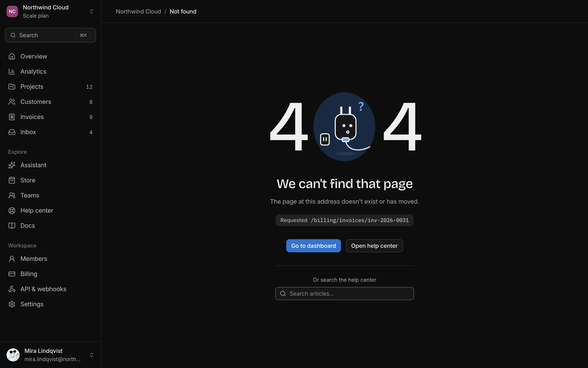The width and height of the screenshot is (588, 368).
Task: Open the Billing label in the Workspace section
Action: pos(29,274)
